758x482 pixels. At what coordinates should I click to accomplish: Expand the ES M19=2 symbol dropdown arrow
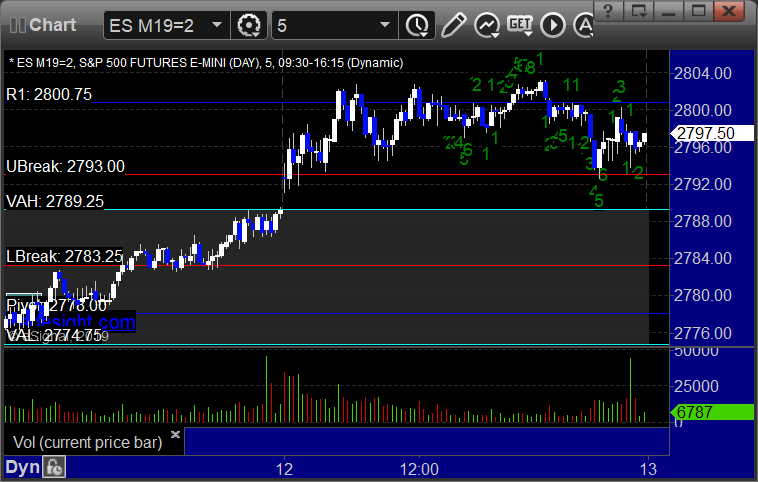point(217,25)
